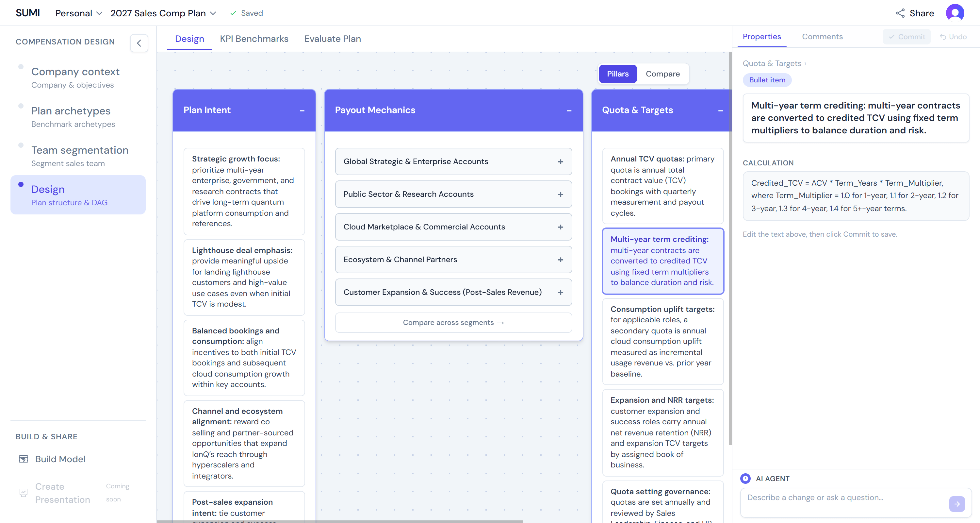Switch to the Comments tab
The height and width of the screenshot is (523, 980).
click(x=822, y=37)
